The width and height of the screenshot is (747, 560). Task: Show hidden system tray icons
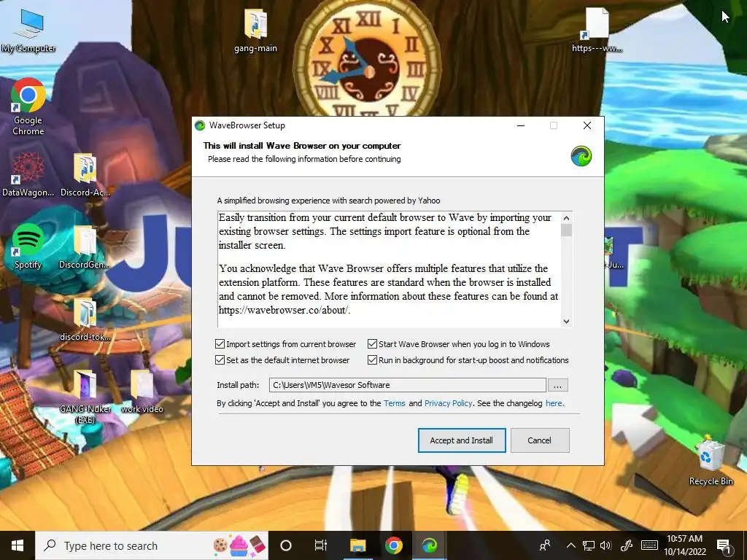click(570, 545)
